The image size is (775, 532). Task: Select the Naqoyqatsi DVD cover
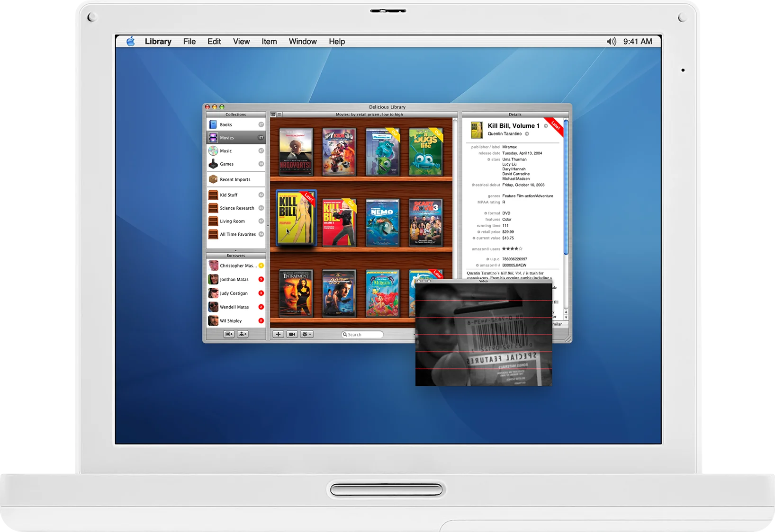click(x=296, y=151)
